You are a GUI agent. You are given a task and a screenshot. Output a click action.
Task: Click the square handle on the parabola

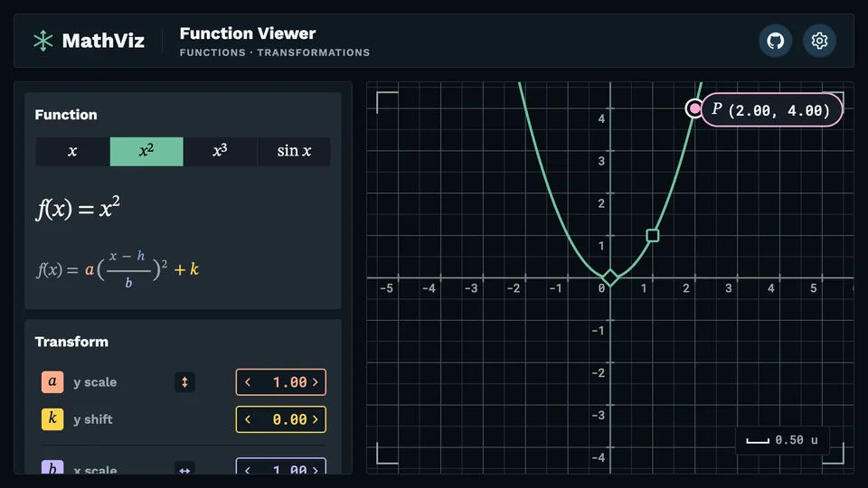click(653, 236)
